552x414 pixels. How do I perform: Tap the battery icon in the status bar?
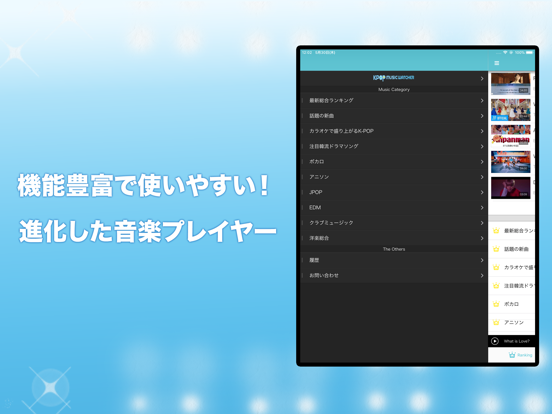[530, 52]
